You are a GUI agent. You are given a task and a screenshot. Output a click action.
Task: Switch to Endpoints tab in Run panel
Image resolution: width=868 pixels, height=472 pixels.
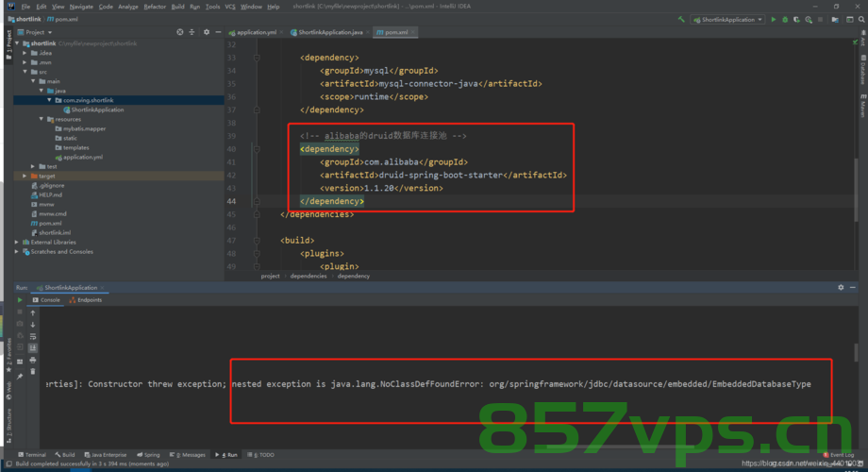(86, 299)
